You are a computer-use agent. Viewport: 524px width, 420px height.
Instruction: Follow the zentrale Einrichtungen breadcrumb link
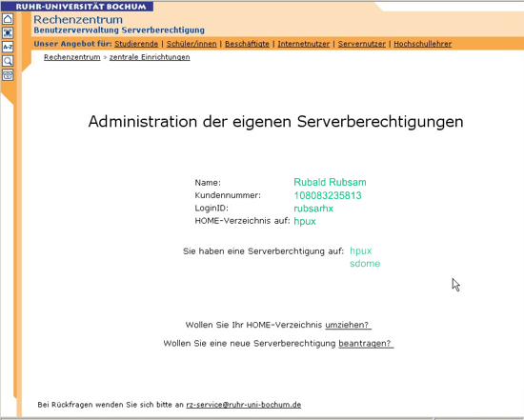[x=150, y=57]
